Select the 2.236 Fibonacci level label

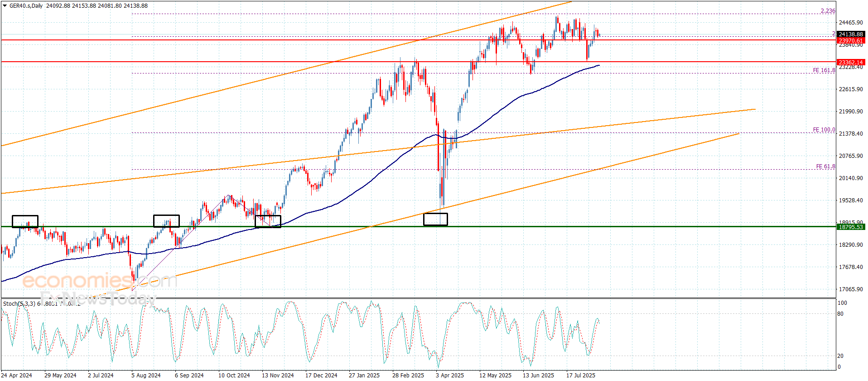point(828,11)
